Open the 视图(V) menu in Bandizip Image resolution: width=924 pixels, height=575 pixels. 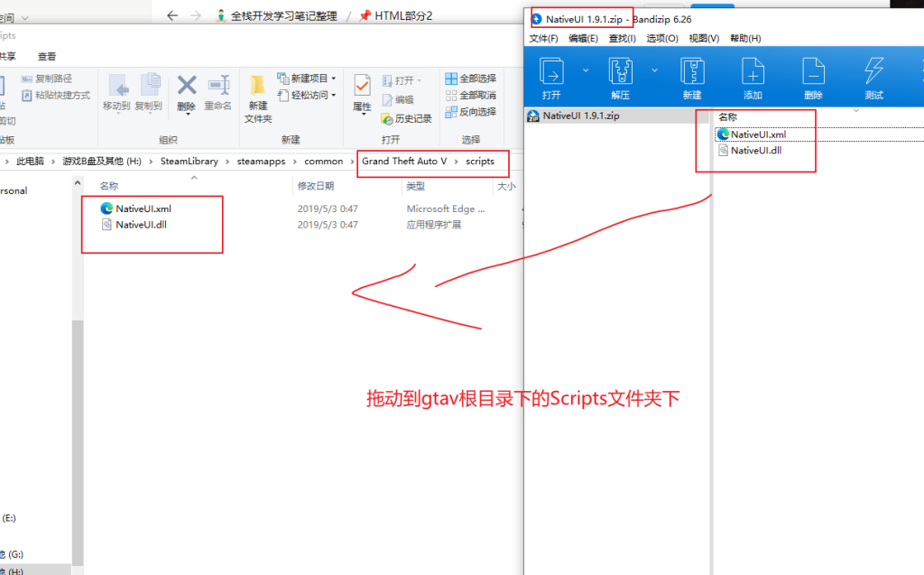click(x=704, y=38)
